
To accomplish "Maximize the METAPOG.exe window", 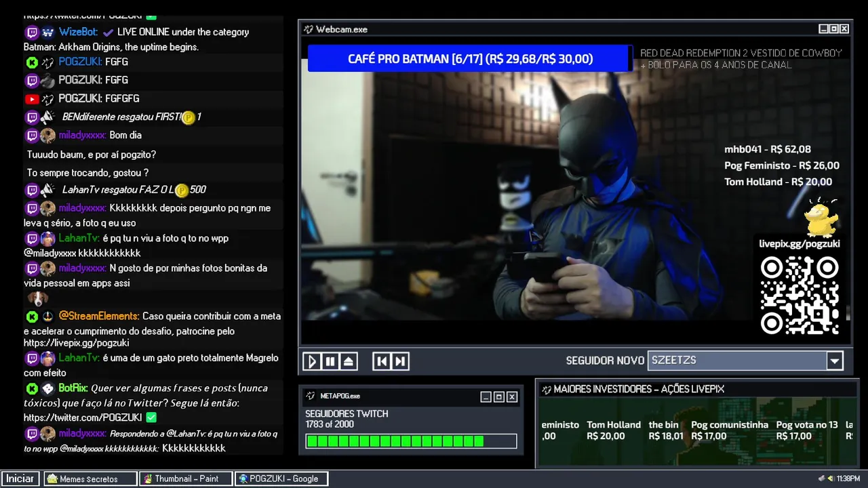I will pos(498,397).
